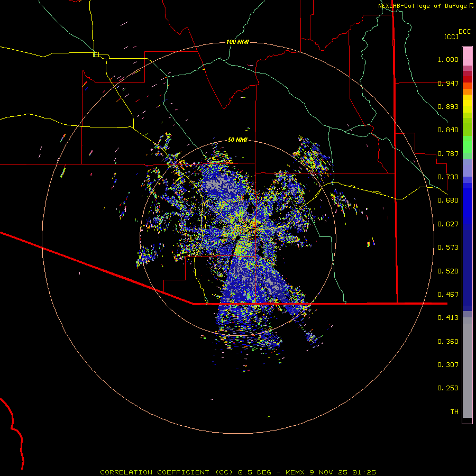Select the 1.000 value on the color scale
This screenshot has width=476, height=476.
448,59
